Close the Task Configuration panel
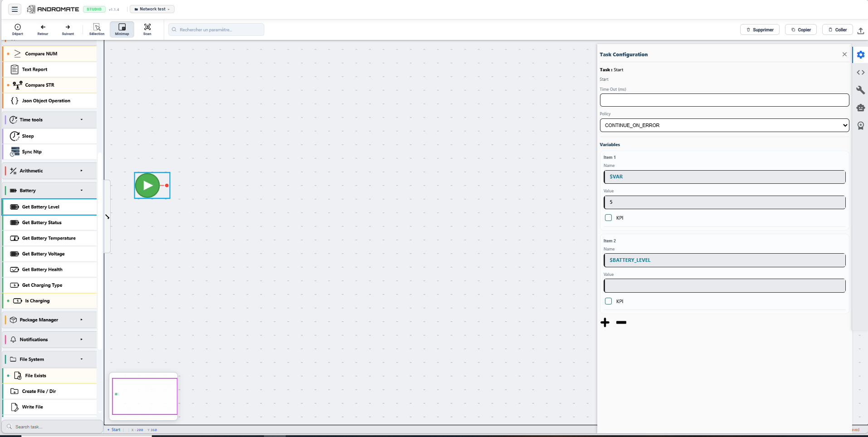Screen dimensions: 868x437 pos(844,54)
